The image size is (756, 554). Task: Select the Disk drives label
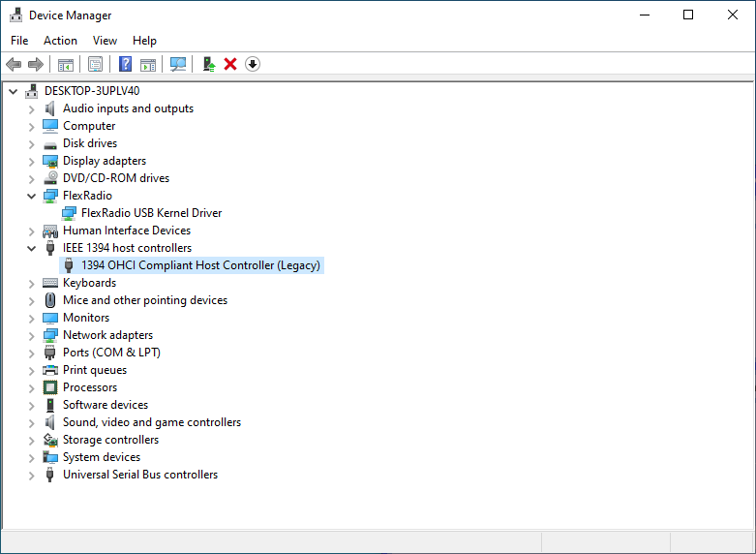click(90, 143)
